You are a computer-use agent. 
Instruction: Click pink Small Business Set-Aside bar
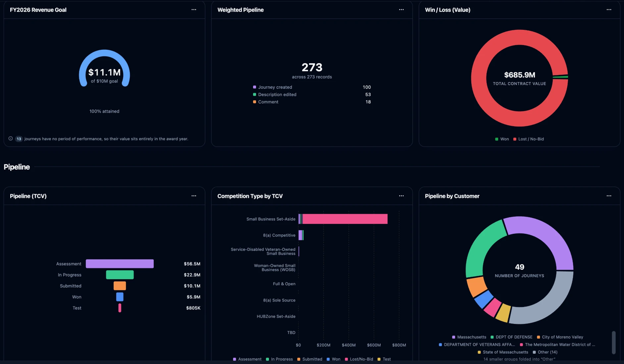[x=345, y=219]
